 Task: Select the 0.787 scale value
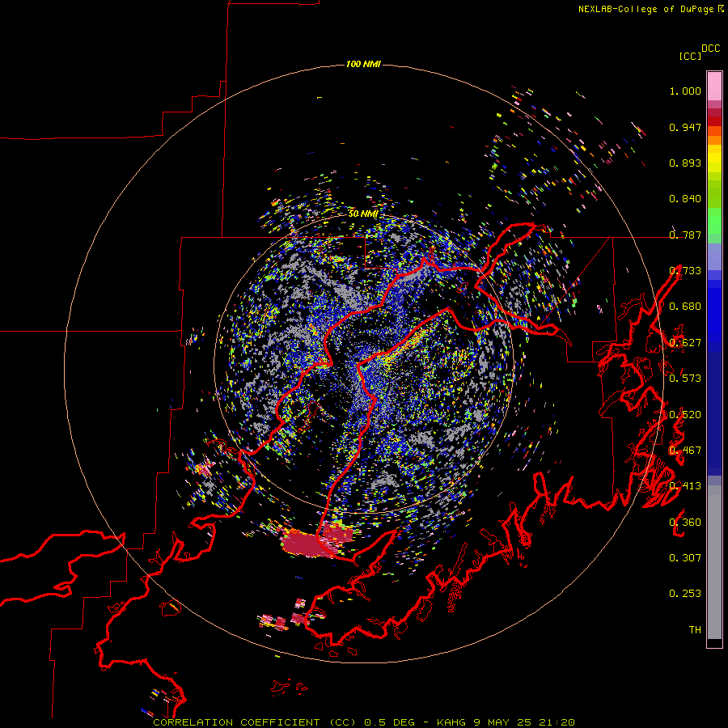click(x=685, y=235)
